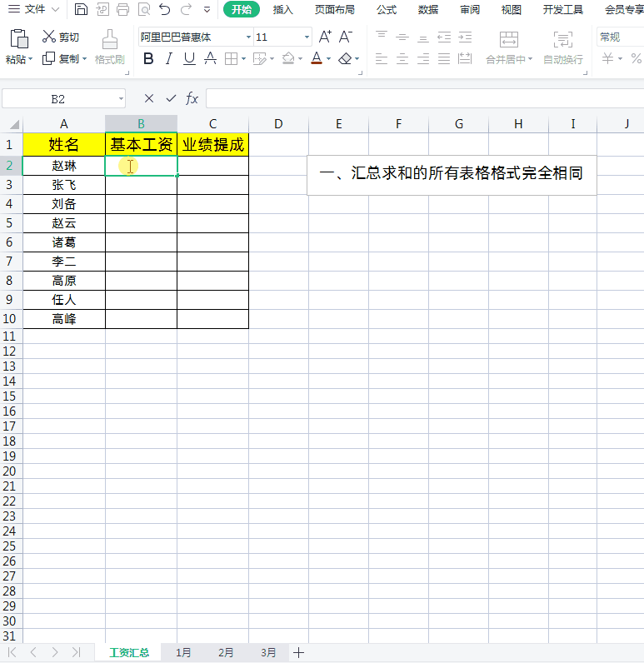
Task: Justify text alignment icon
Action: coord(444,58)
